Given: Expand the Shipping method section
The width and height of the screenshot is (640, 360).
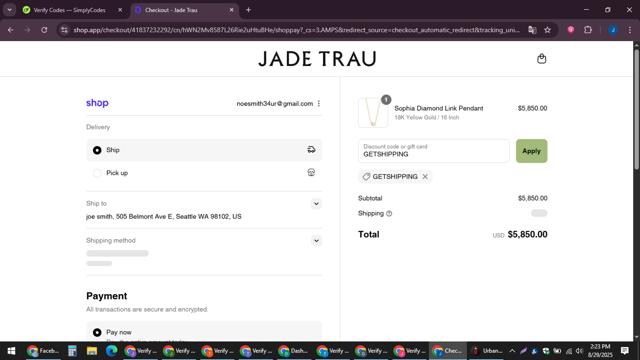Looking at the screenshot, I should point(316,241).
